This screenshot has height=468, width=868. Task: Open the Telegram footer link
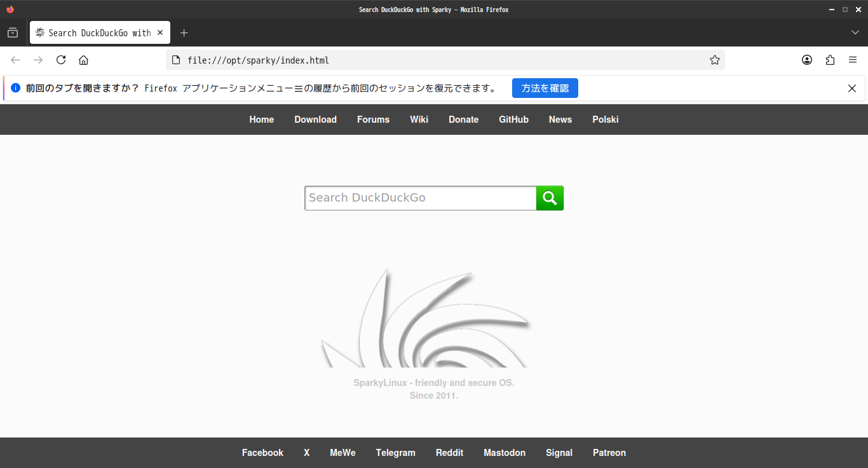[396, 453]
